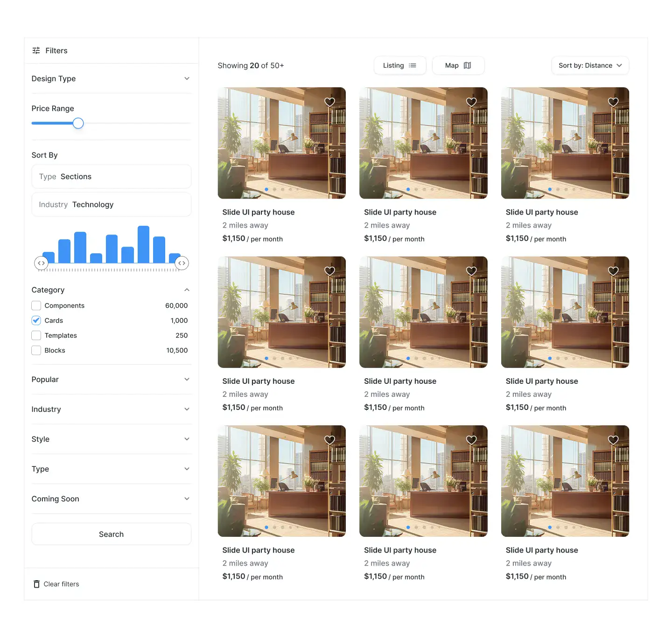The image size is (672, 638).
Task: Click the map icon in Map button
Action: click(467, 65)
